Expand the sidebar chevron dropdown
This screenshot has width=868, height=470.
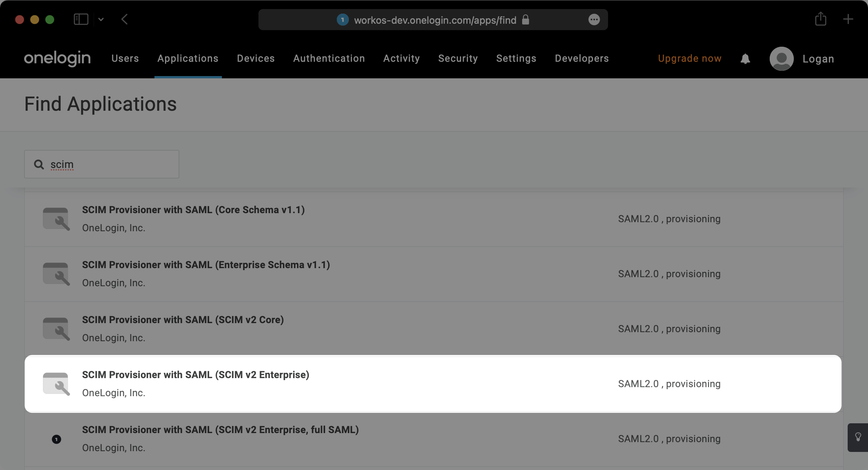click(x=101, y=19)
